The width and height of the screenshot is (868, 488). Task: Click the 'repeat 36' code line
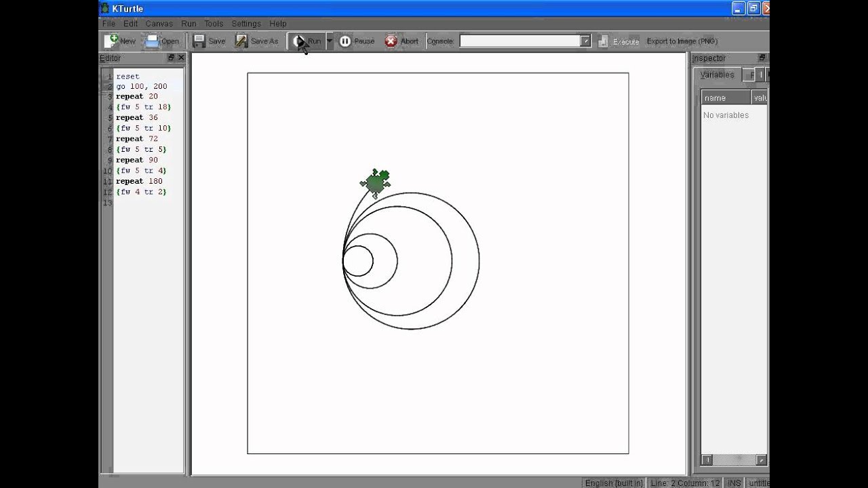[136, 118]
